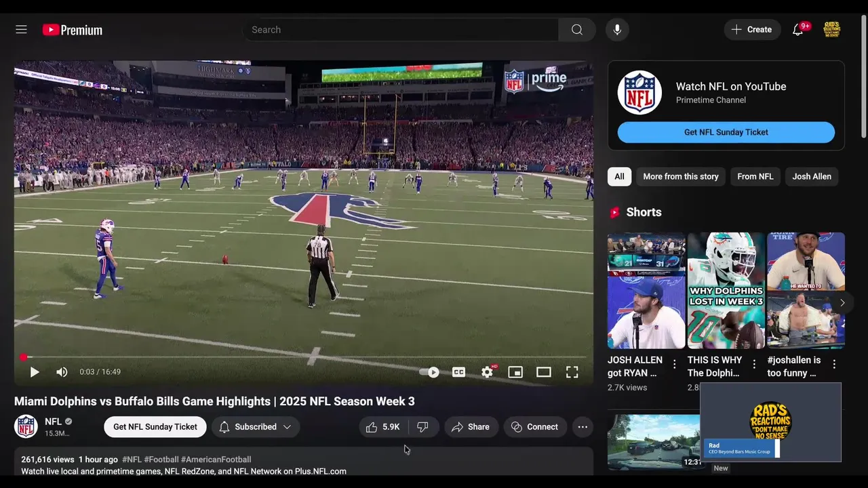Go to YouTube Premium home logo
The height and width of the screenshot is (488, 868).
(73, 30)
